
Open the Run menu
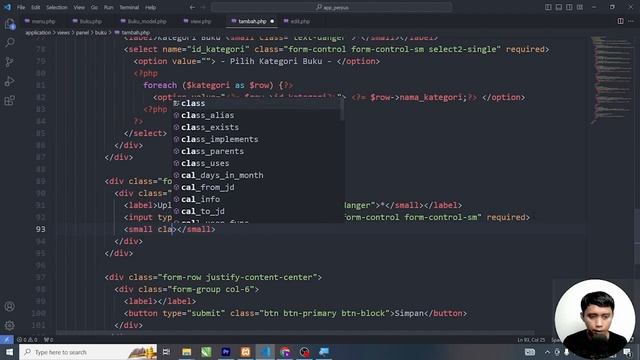click(x=108, y=7)
